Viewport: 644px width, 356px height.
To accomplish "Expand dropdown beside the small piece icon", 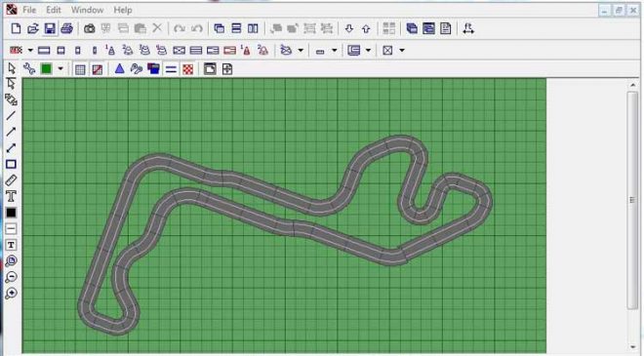I will coord(335,51).
